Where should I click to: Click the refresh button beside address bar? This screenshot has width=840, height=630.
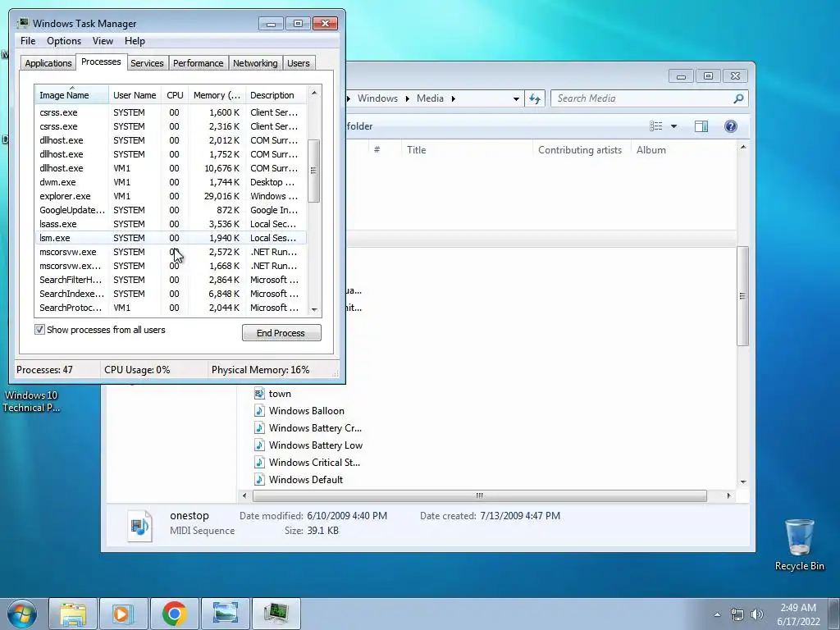535,98
